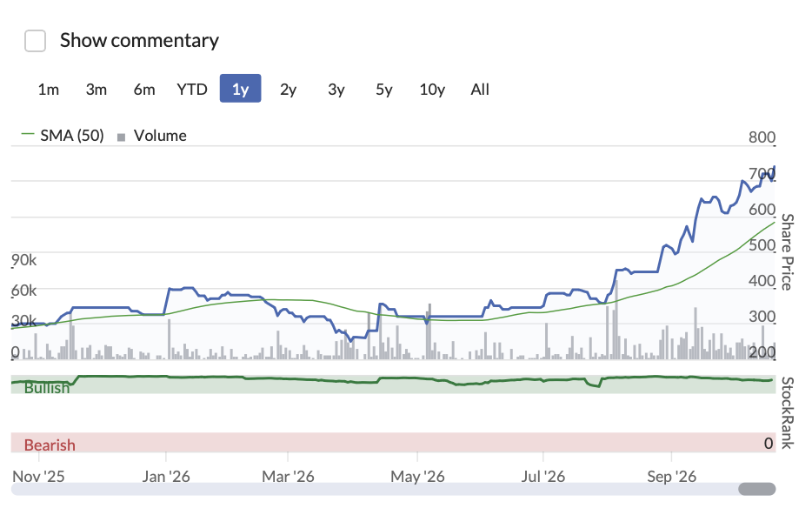
Task: Click the Share Price axis title
Action: tap(787, 251)
